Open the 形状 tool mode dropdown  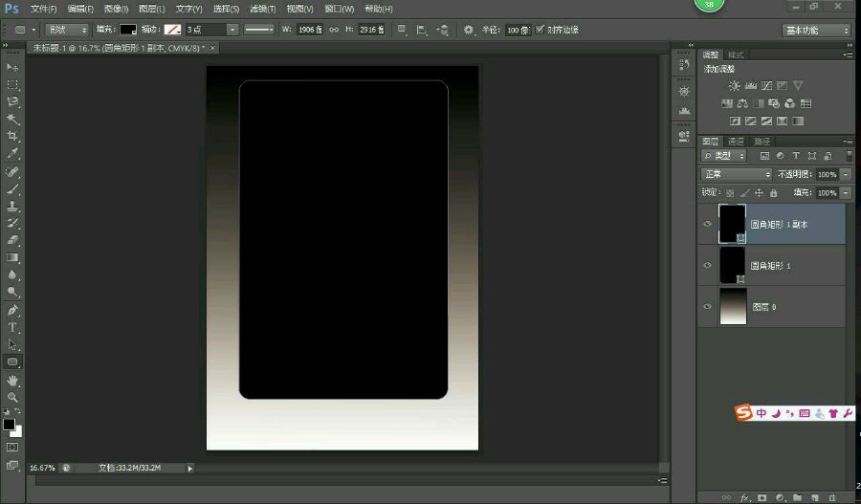click(x=67, y=30)
